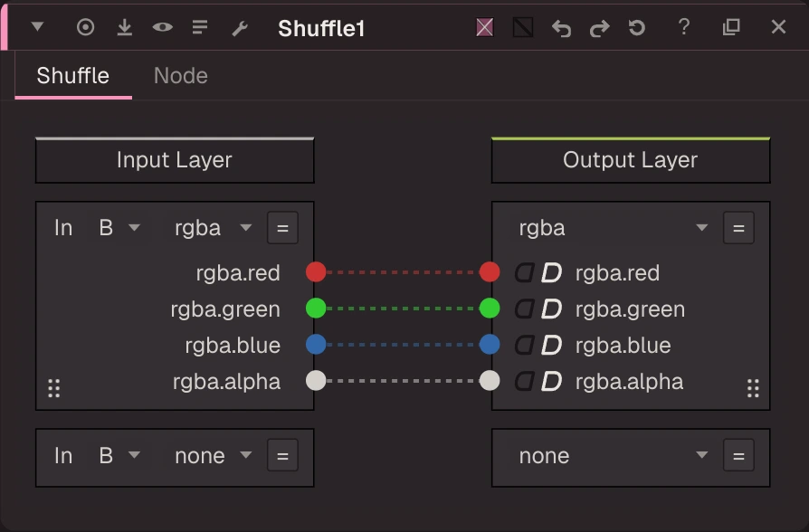This screenshot has width=809, height=532.
Task: Open the input rgba layer dropdown
Action: click(213, 228)
